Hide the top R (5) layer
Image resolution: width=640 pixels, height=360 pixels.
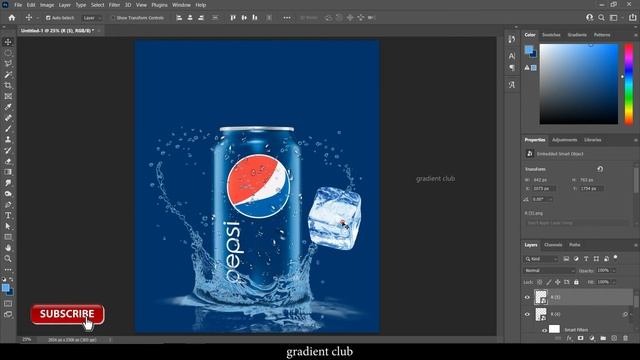(527, 297)
